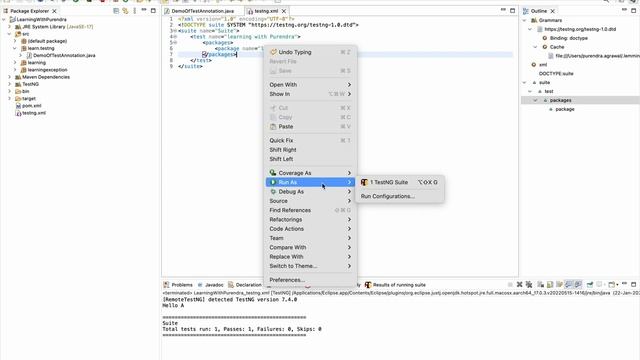This screenshot has width=640, height=360.
Task: Minimize the Outline panel
Action: (x=624, y=10)
